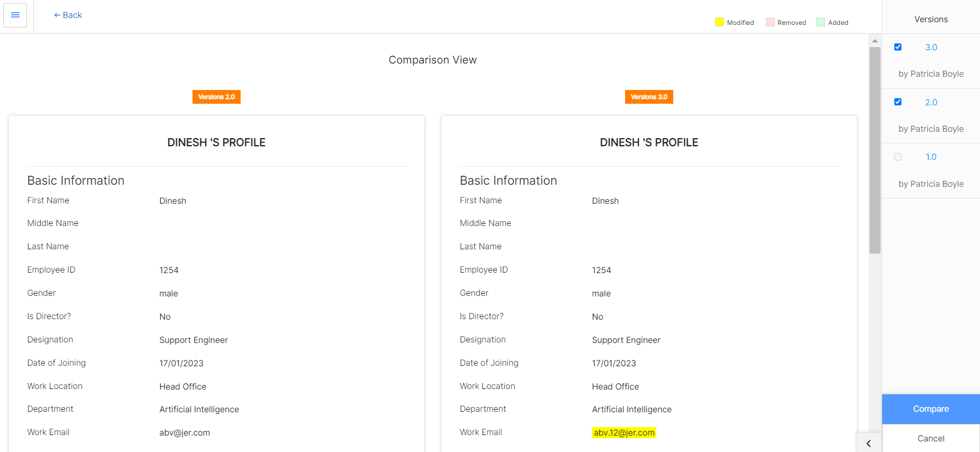Collapse the versions panel with chevron arrow
This screenshot has width=980, height=452.
click(868, 444)
